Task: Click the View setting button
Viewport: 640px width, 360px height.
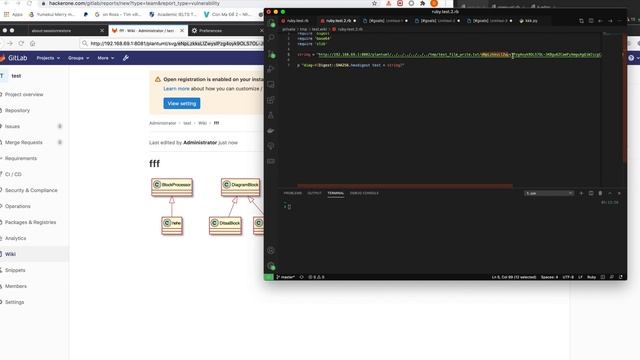Action: [x=182, y=103]
